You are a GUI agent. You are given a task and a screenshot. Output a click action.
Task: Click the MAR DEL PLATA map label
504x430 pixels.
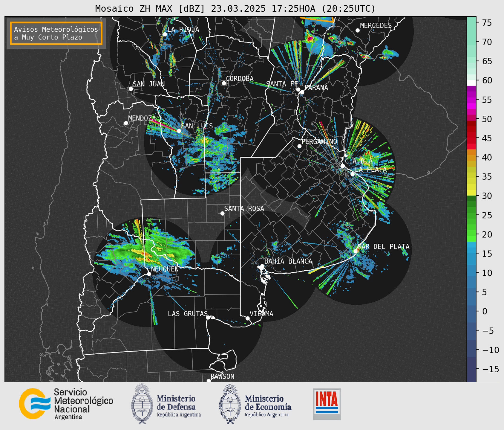[383, 247]
